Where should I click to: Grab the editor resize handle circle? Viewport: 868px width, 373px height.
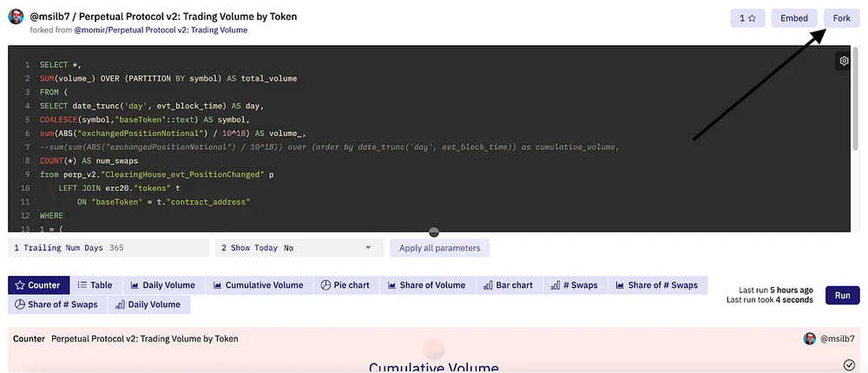[434, 232]
